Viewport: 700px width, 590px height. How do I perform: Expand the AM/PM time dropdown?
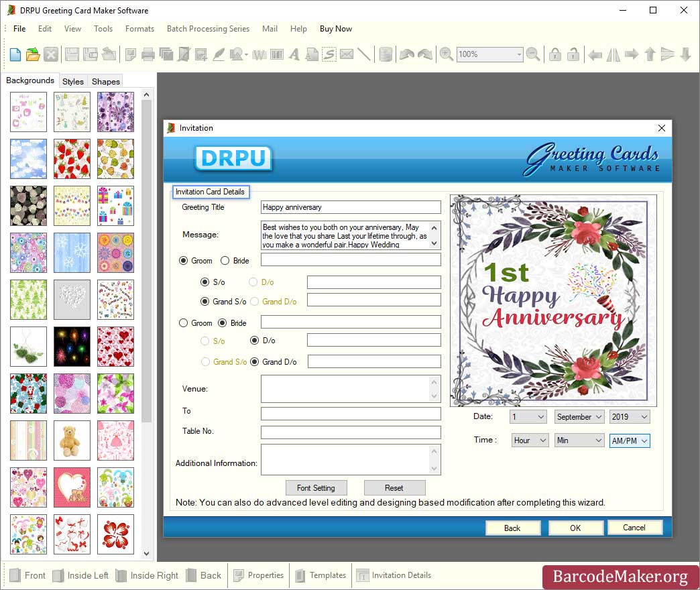coord(629,440)
